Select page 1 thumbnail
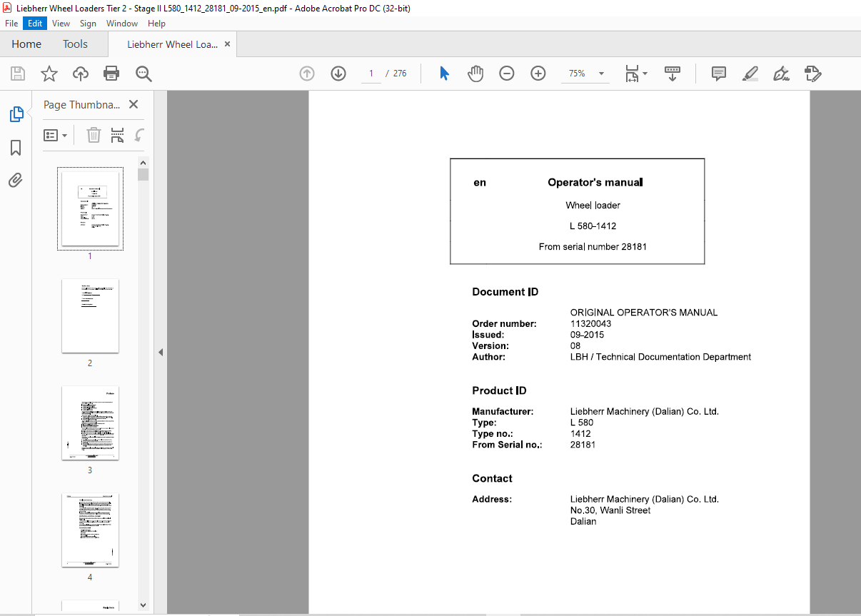The height and width of the screenshot is (616, 861). tap(90, 208)
